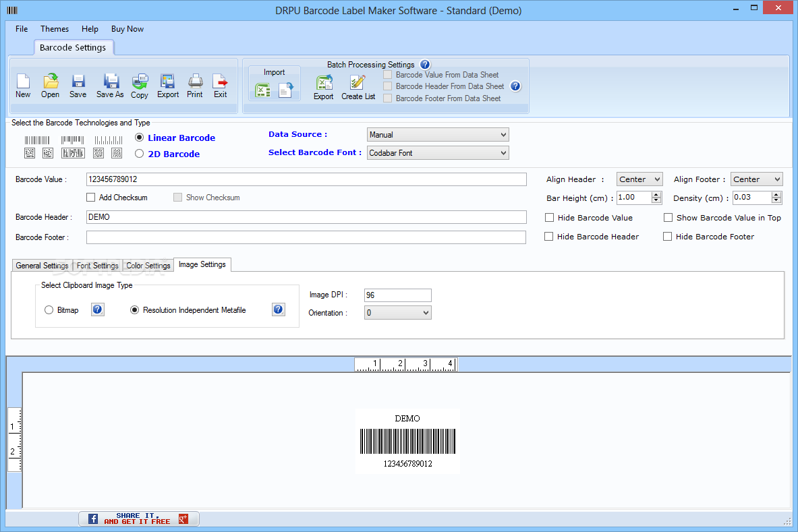798x532 pixels.
Task: Open the Create List tool
Action: (358, 88)
